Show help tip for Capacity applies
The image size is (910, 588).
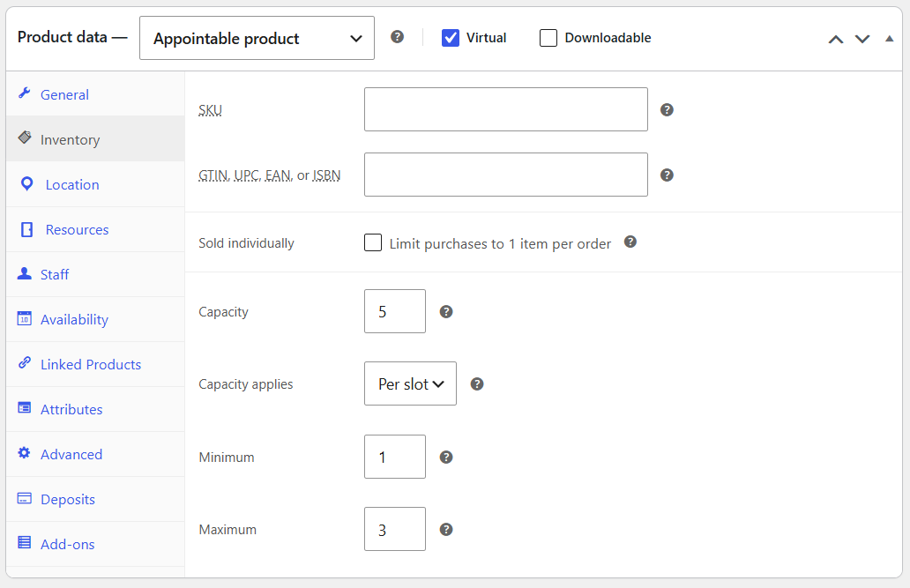(477, 383)
